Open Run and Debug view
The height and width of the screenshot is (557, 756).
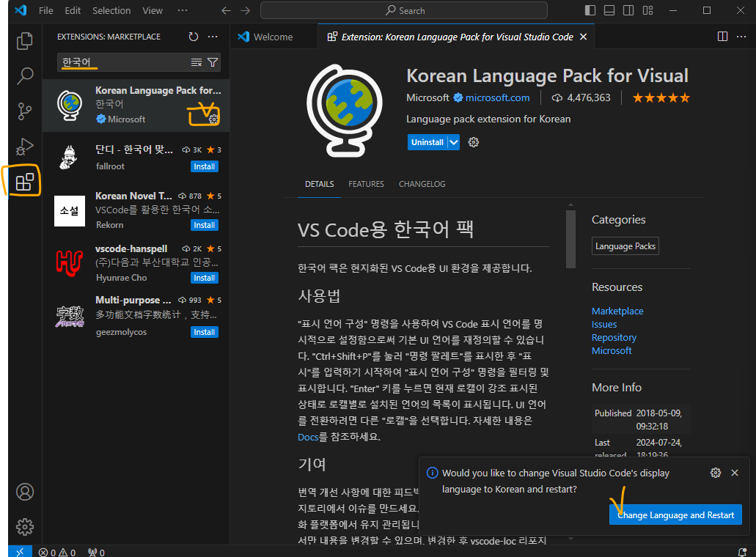click(x=25, y=147)
